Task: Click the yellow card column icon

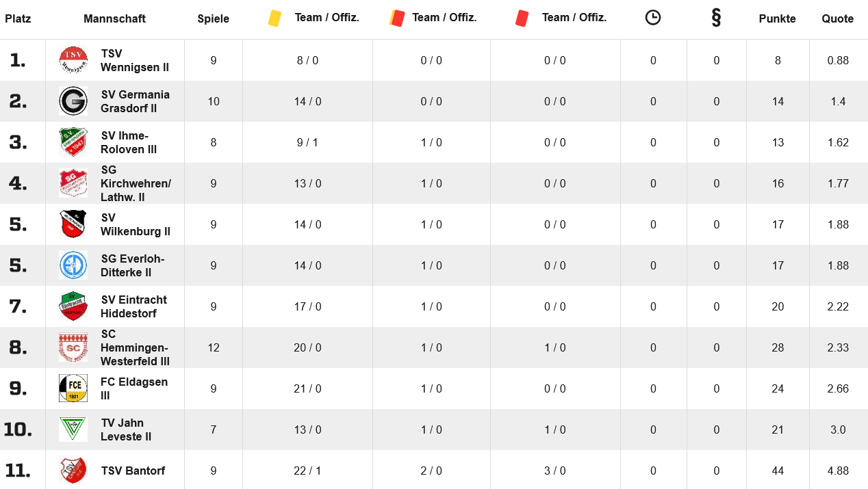Action: [275, 18]
